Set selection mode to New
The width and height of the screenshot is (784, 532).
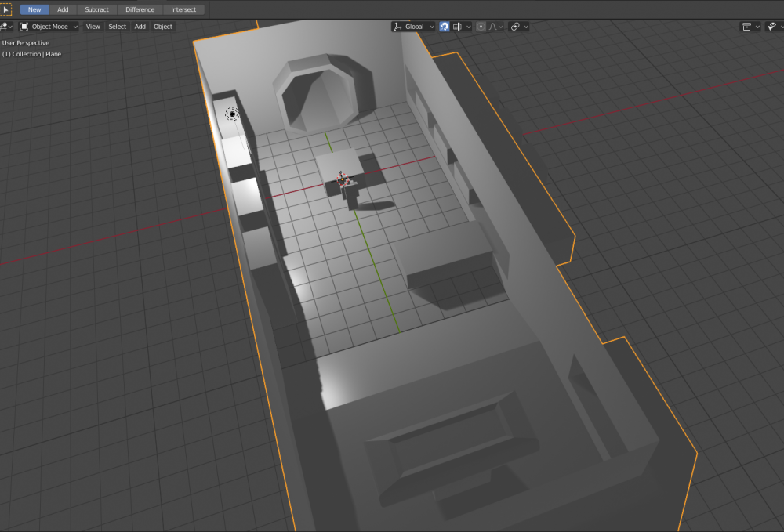click(34, 9)
